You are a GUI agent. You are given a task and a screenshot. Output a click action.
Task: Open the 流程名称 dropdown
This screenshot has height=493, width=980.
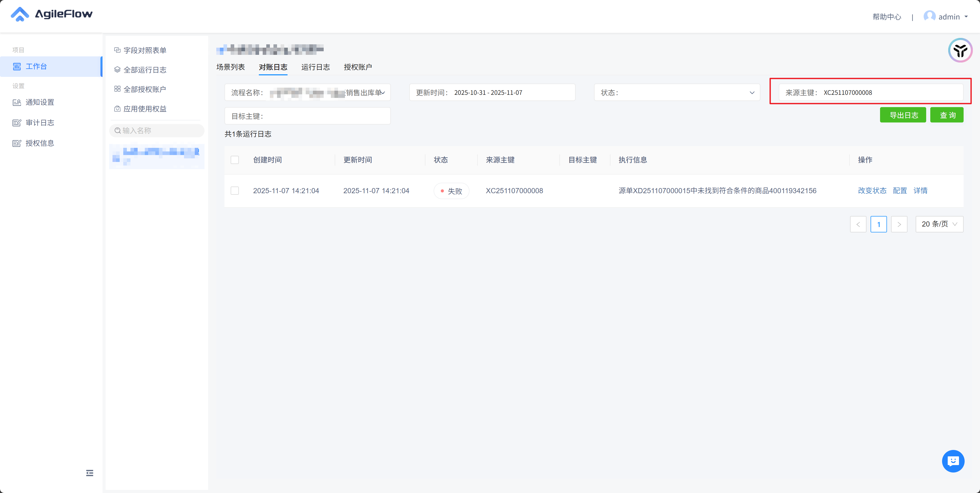tap(307, 93)
